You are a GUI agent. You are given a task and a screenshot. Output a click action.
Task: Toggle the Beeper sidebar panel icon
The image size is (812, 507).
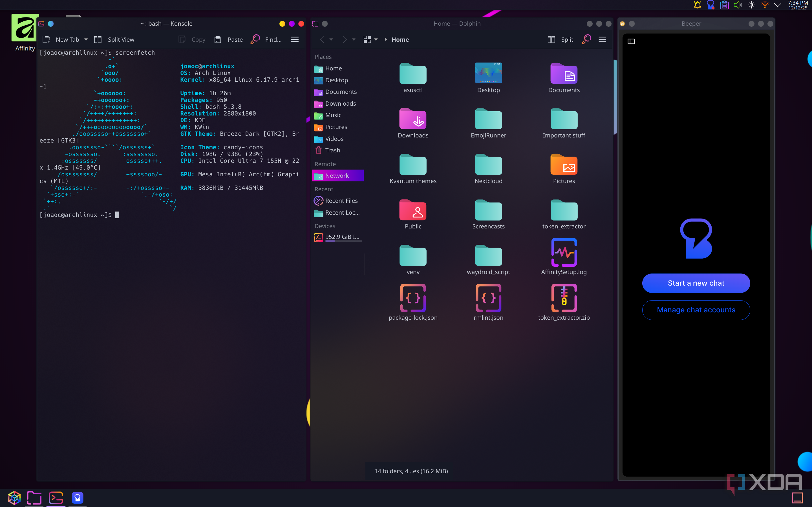(x=631, y=42)
